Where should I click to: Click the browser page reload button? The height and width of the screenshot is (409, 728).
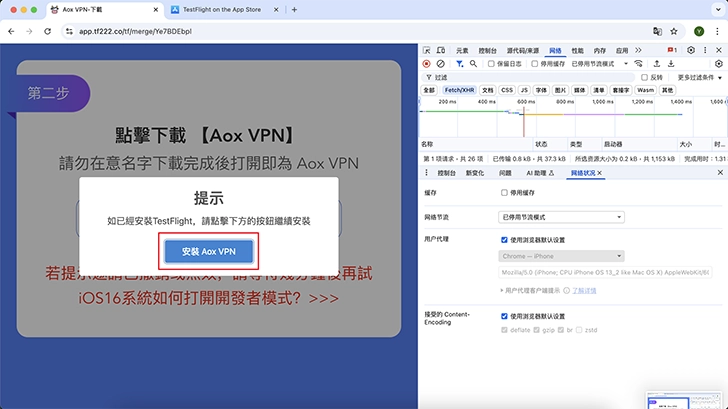pos(47,31)
